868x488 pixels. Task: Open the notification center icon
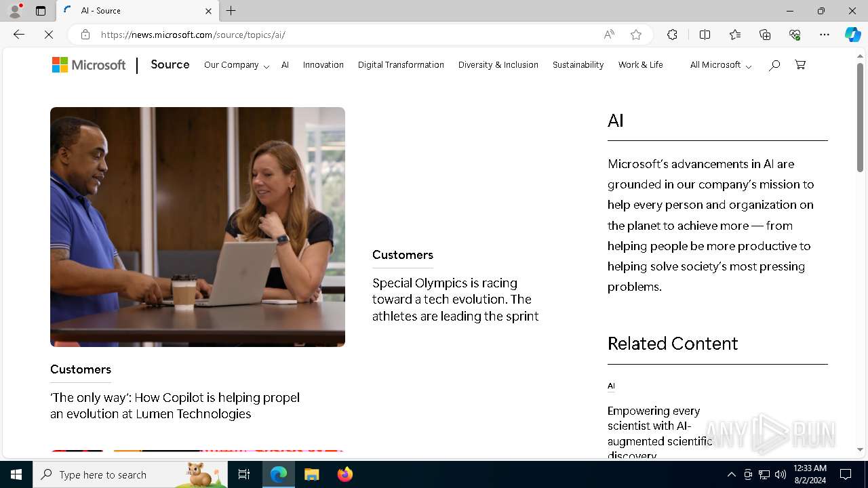(x=846, y=474)
